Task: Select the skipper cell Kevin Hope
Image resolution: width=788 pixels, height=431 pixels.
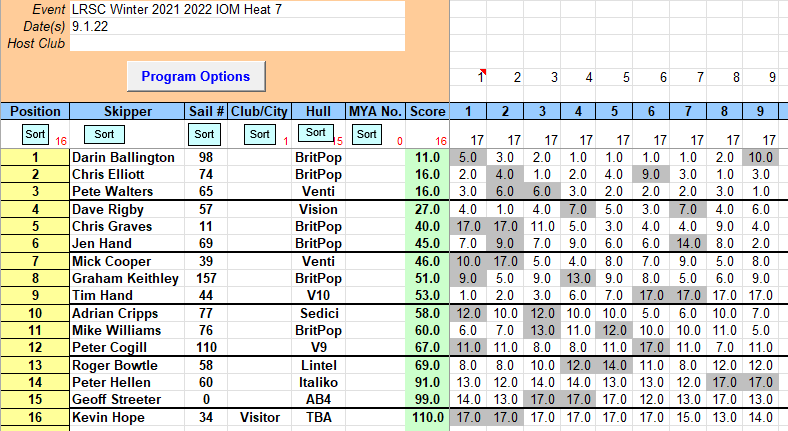Action: tap(126, 416)
